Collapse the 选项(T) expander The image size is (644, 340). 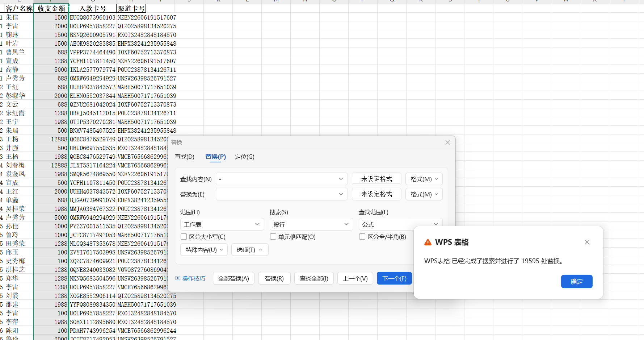pos(250,250)
